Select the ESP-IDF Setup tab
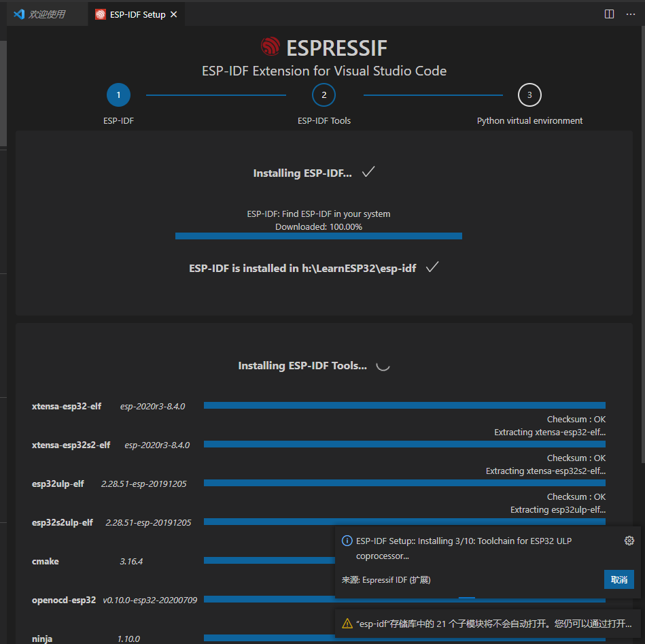 pos(137,14)
